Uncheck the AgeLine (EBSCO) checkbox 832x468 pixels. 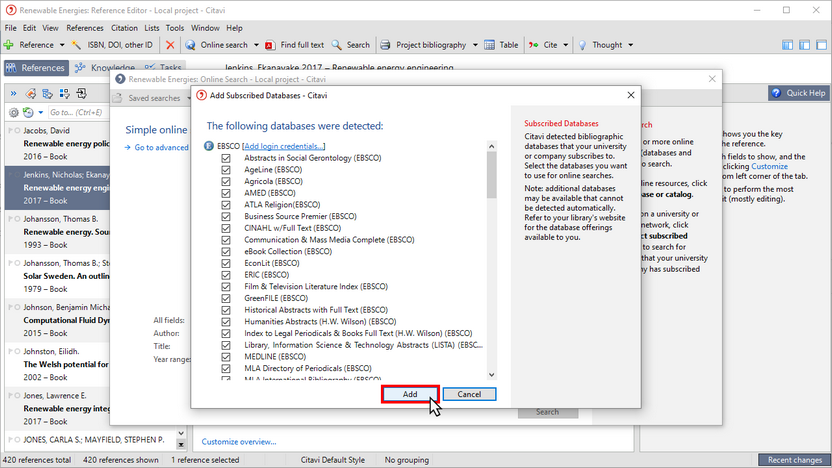pos(226,170)
